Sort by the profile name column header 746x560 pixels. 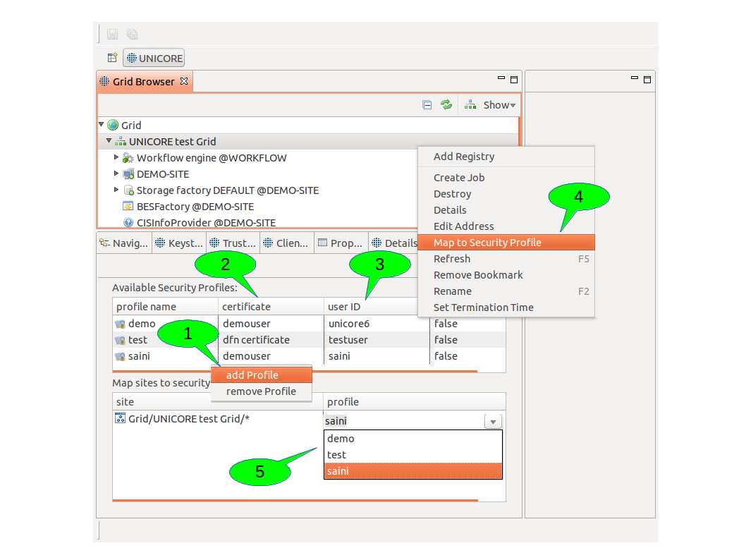pyautogui.click(x=165, y=307)
